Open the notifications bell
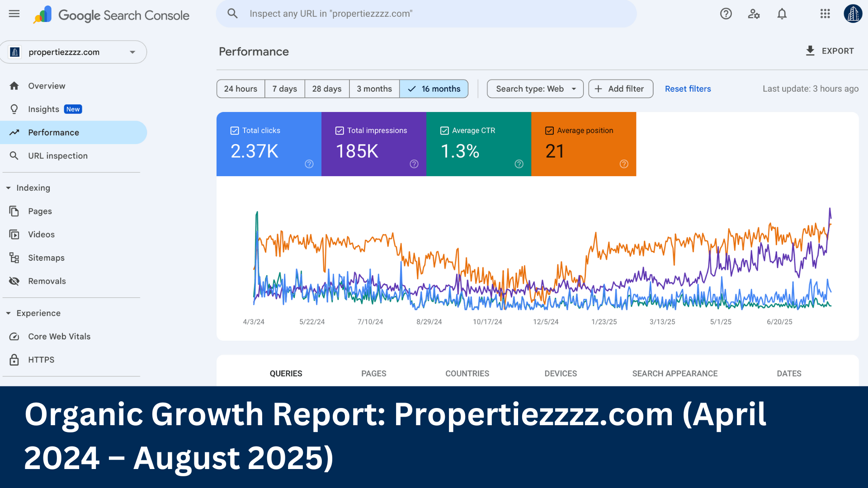The height and width of the screenshot is (488, 868). 782,14
